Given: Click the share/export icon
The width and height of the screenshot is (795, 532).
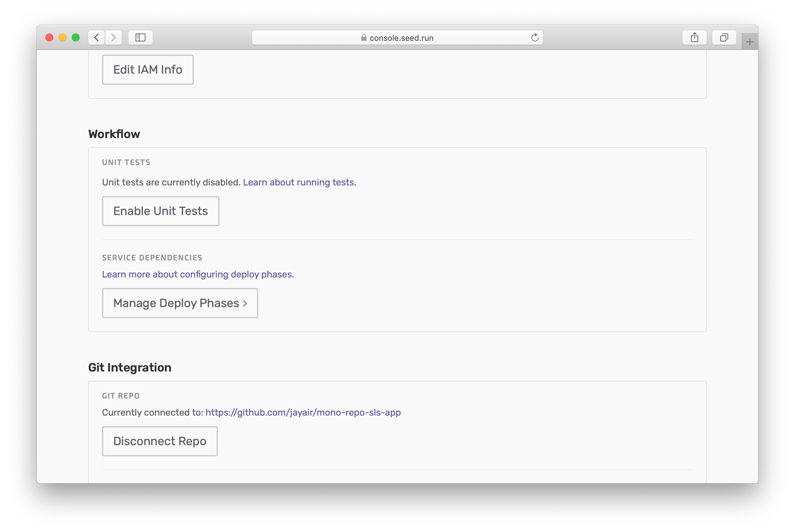Looking at the screenshot, I should click(x=695, y=37).
